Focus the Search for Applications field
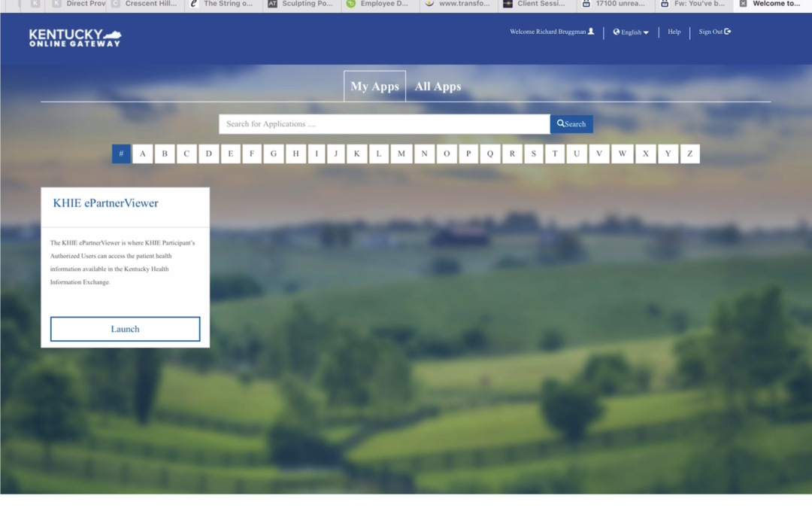The image size is (812, 508). [384, 124]
